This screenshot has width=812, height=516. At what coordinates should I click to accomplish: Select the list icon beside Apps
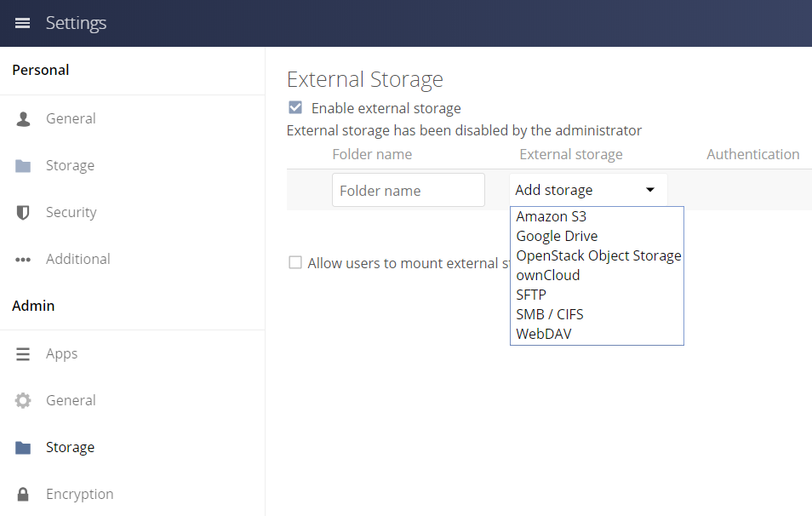pyautogui.click(x=23, y=353)
